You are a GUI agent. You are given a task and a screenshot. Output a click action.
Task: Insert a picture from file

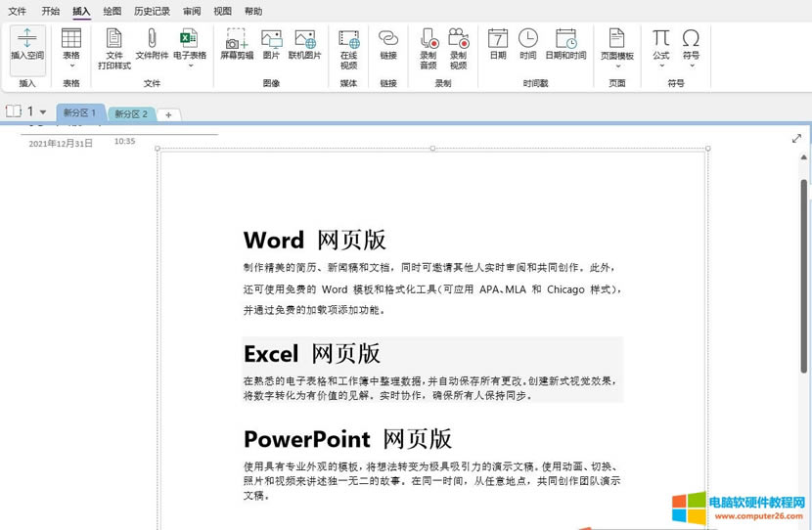click(x=271, y=46)
